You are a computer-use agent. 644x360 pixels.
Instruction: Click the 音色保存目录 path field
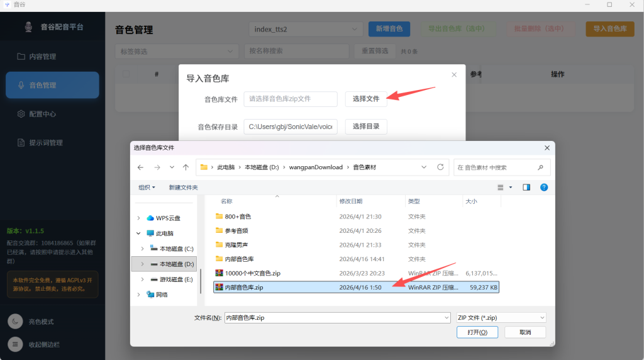[x=291, y=127]
